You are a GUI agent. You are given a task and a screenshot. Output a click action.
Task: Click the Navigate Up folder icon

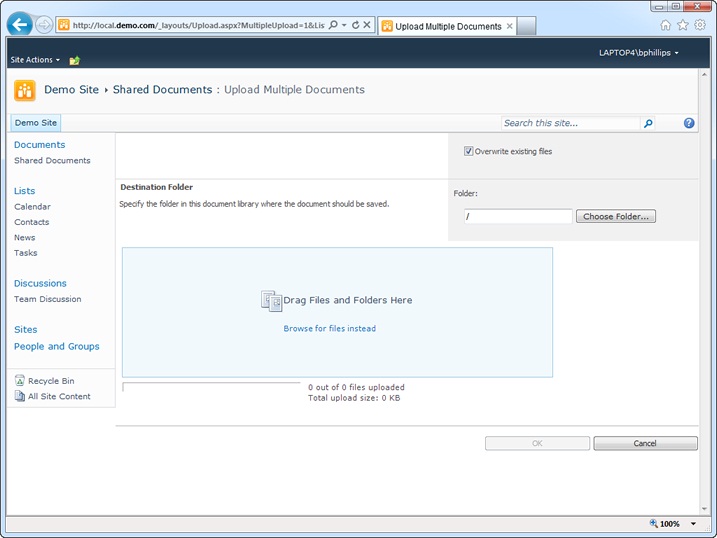[x=75, y=60]
